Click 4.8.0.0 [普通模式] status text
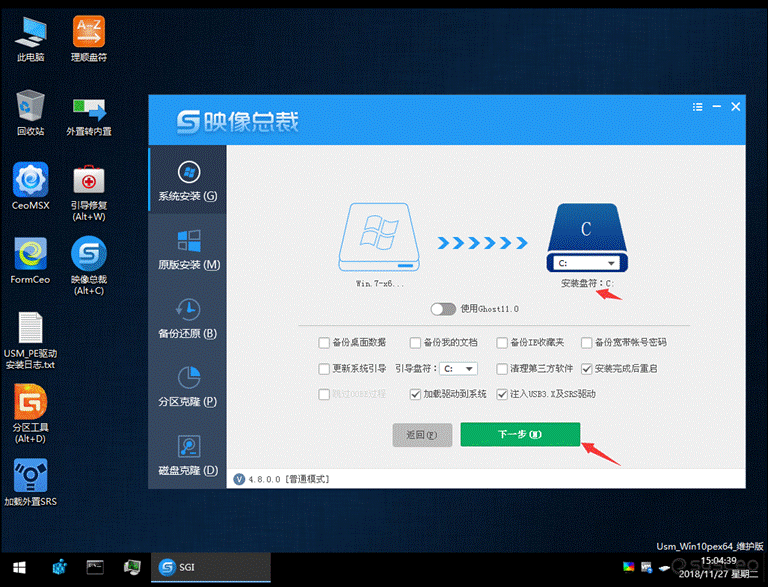The width and height of the screenshot is (768, 587). 289,479
